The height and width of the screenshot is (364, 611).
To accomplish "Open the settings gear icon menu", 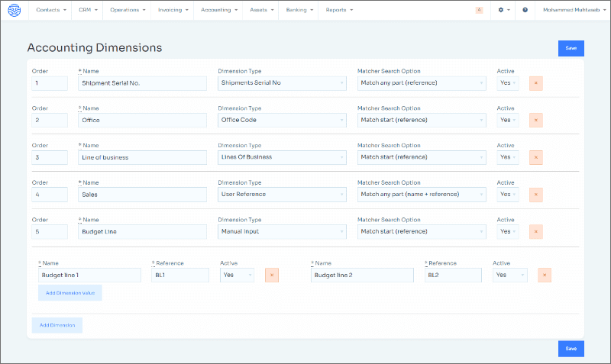I will pyautogui.click(x=503, y=10).
